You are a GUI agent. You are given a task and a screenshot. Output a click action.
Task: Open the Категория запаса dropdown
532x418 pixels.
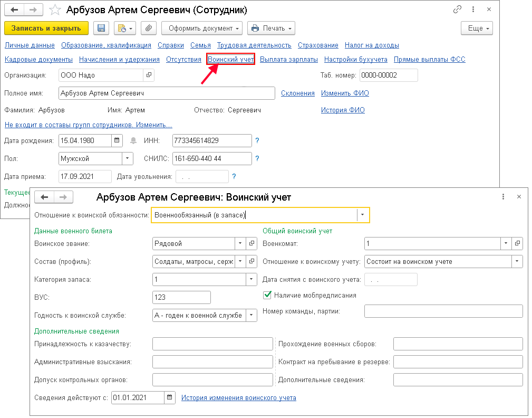(252, 280)
